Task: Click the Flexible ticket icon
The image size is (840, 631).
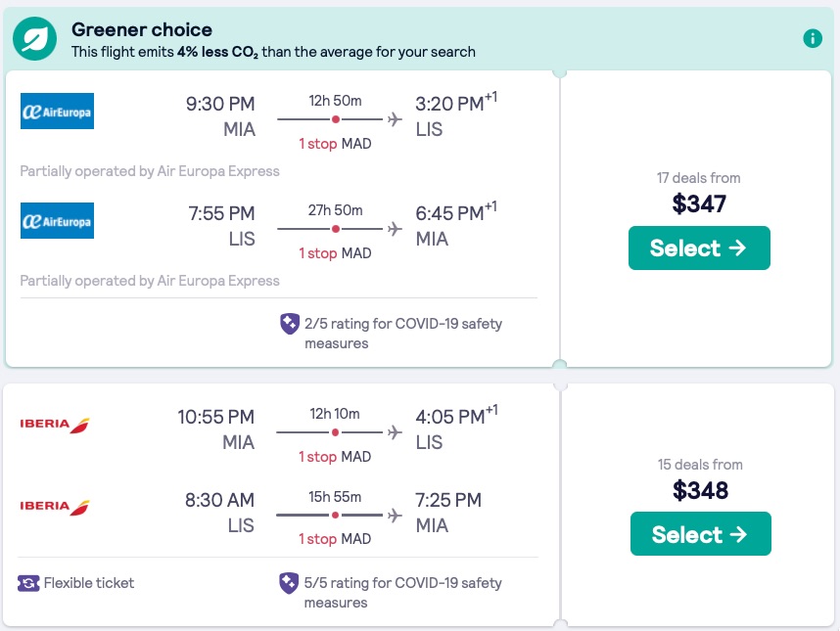Action: [28, 583]
